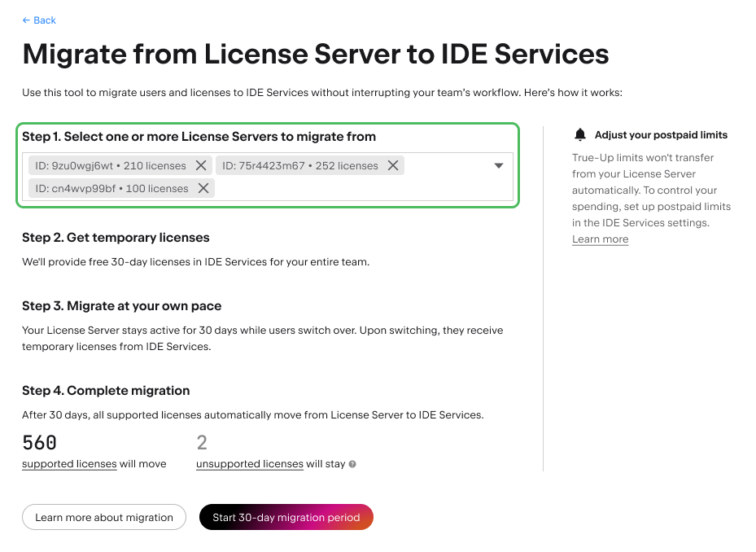Remove the 9zu0wgj6wt license server chip

point(200,165)
